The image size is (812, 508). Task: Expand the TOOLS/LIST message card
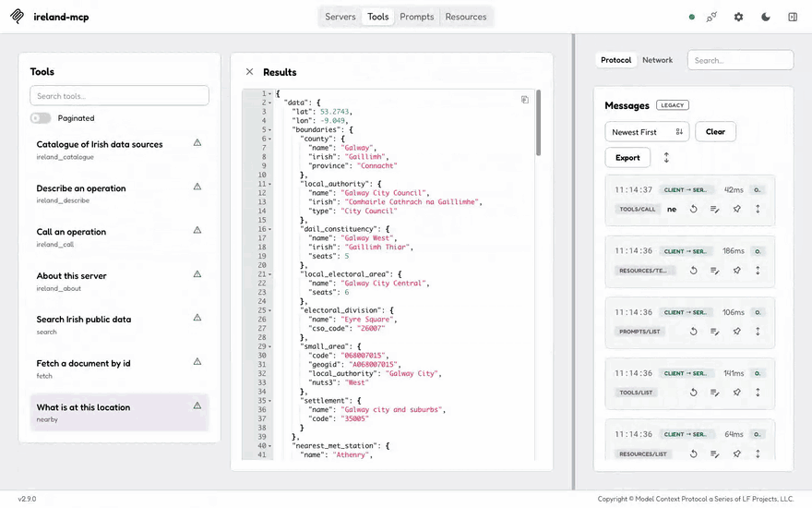pyautogui.click(x=758, y=393)
